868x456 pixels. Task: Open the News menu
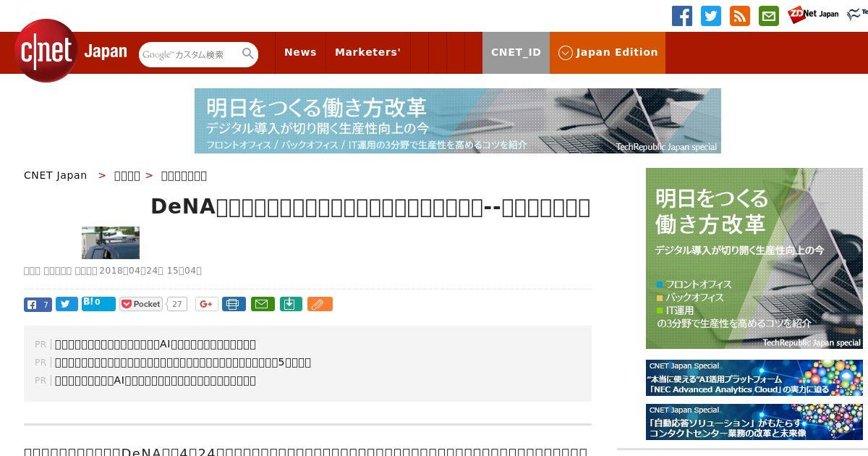[300, 52]
